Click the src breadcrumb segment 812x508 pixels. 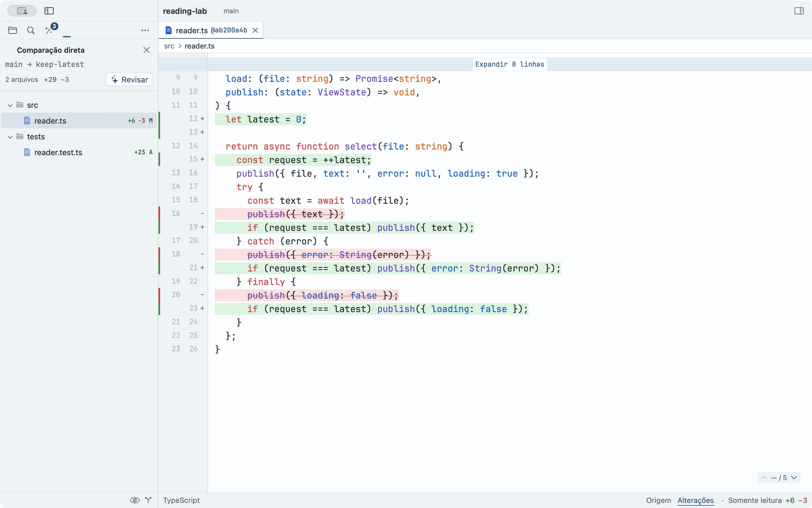169,46
